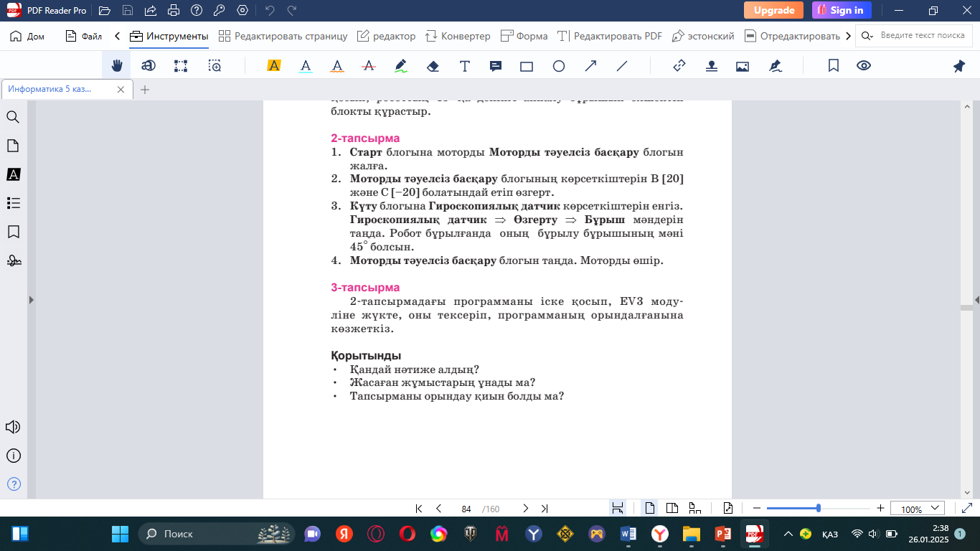Image resolution: width=980 pixels, height=551 pixels.
Task: Select the Hand pan tool
Action: point(117,66)
